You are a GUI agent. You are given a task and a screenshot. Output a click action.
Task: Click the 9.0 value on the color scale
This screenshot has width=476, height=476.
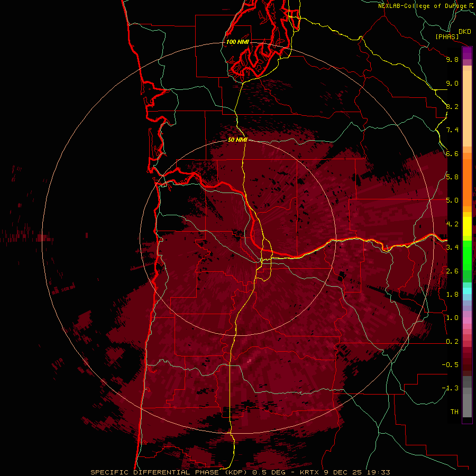tap(452, 83)
